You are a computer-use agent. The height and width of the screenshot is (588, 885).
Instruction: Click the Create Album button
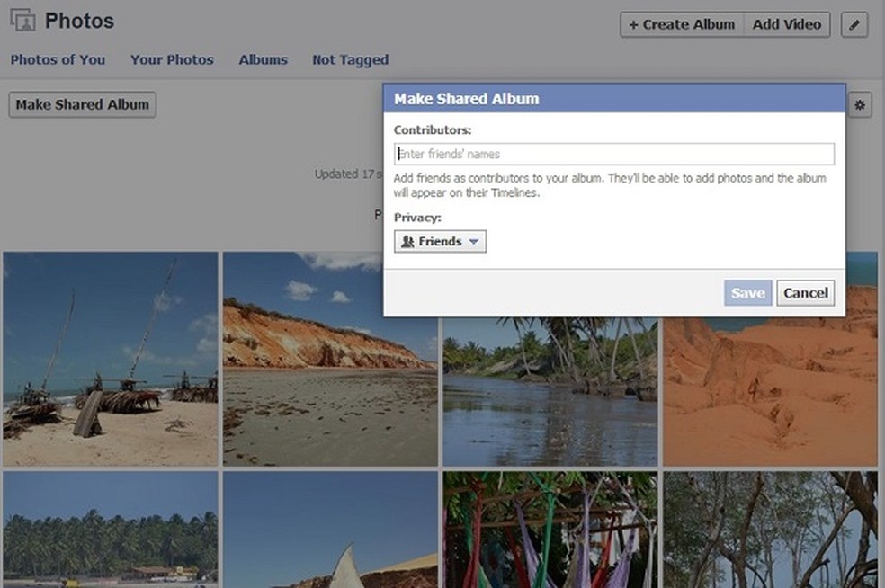682,25
